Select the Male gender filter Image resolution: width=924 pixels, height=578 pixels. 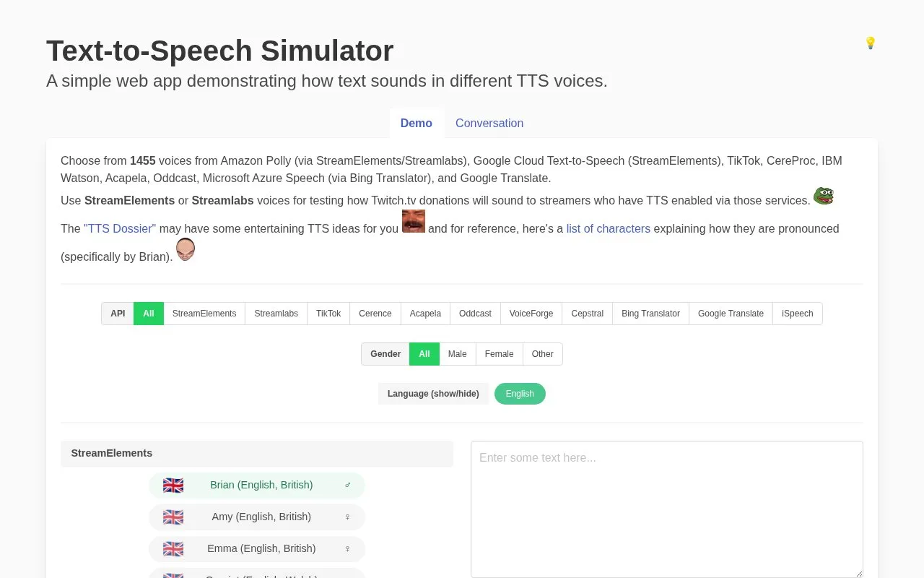click(x=458, y=354)
